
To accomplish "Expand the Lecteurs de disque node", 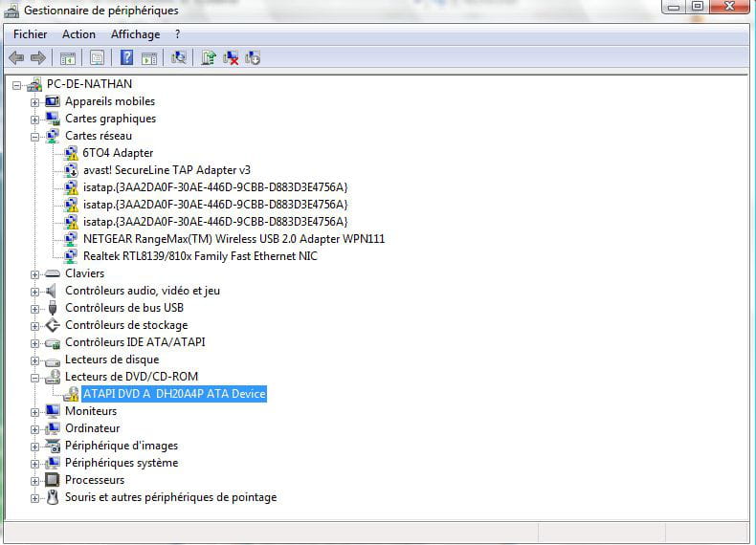I will coord(34,360).
